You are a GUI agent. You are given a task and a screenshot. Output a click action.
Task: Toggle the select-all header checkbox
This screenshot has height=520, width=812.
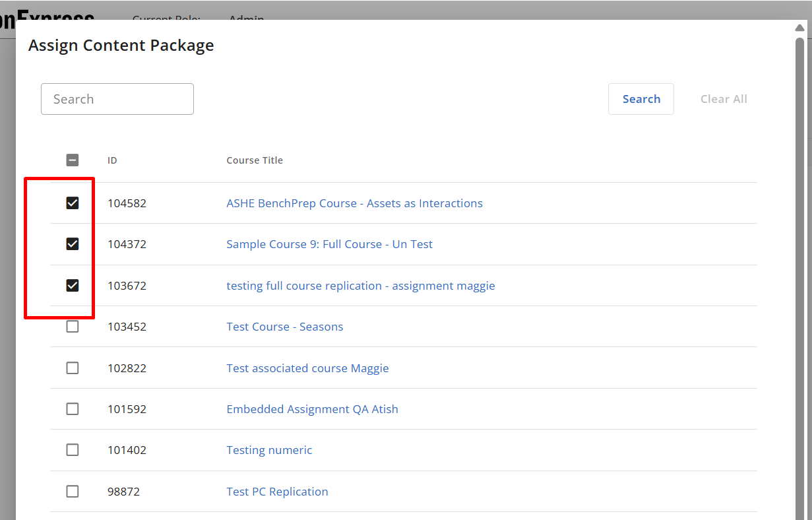click(73, 160)
